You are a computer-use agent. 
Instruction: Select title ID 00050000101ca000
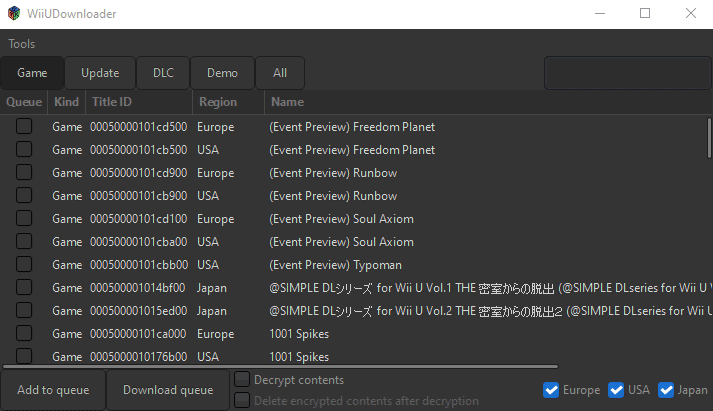coord(138,334)
